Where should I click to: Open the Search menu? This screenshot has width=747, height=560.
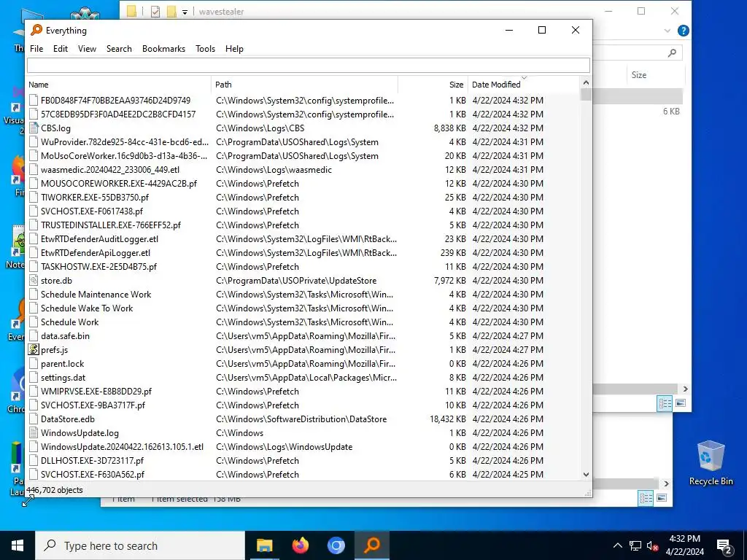tap(119, 49)
